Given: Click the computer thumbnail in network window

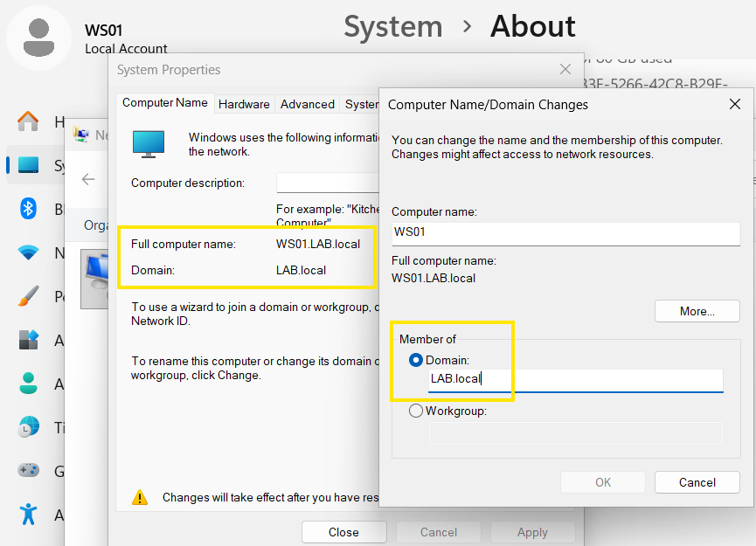Looking at the screenshot, I should [x=94, y=279].
